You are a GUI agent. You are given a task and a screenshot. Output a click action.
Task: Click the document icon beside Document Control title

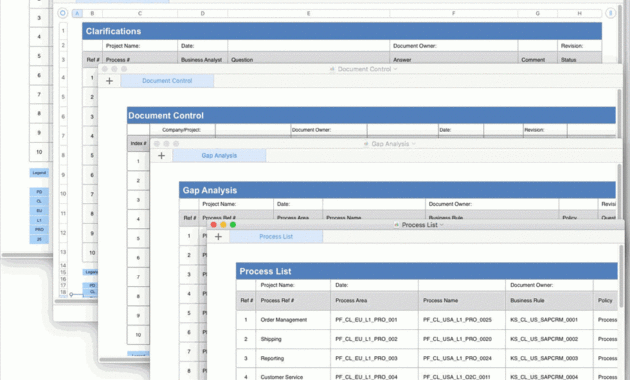[332, 69]
